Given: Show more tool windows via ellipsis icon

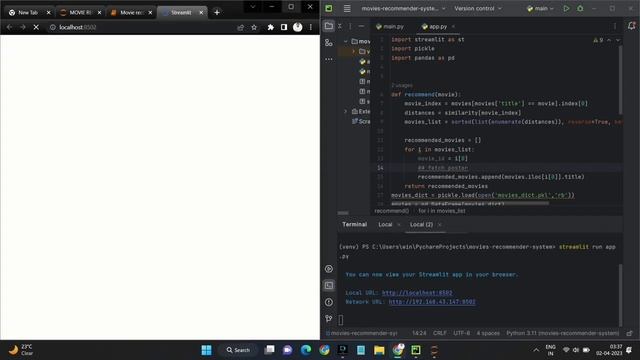Looking at the screenshot, I should 329,59.
